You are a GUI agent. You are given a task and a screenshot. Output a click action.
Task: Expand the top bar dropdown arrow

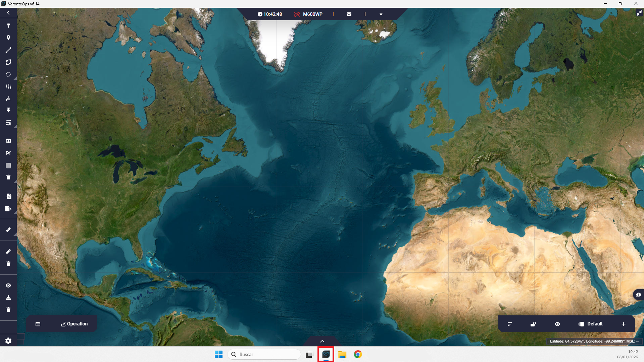[381, 14]
